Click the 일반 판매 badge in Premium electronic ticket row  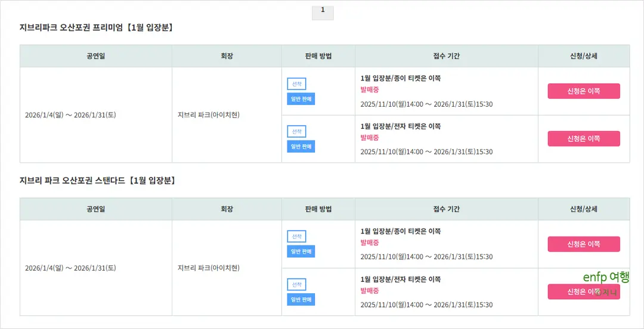click(x=301, y=147)
